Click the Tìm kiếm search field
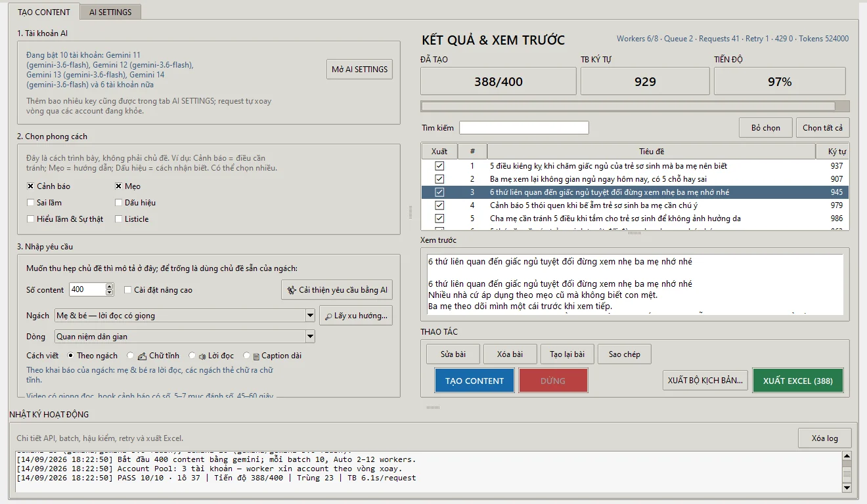Screen dimensions: 867x504 coord(523,128)
